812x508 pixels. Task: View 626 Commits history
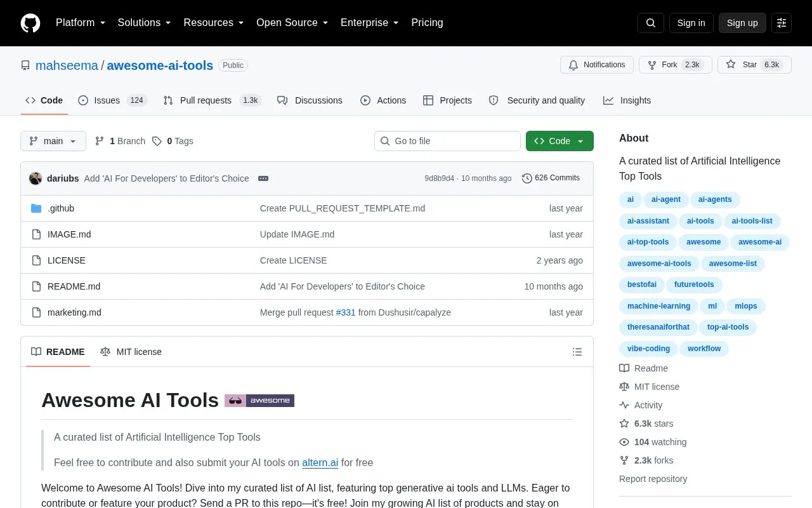(x=551, y=178)
